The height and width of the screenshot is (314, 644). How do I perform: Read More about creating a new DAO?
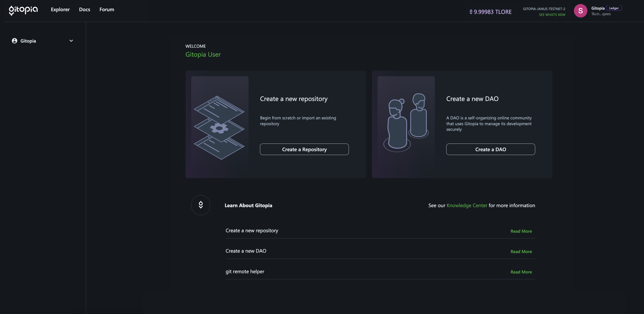pos(521,252)
